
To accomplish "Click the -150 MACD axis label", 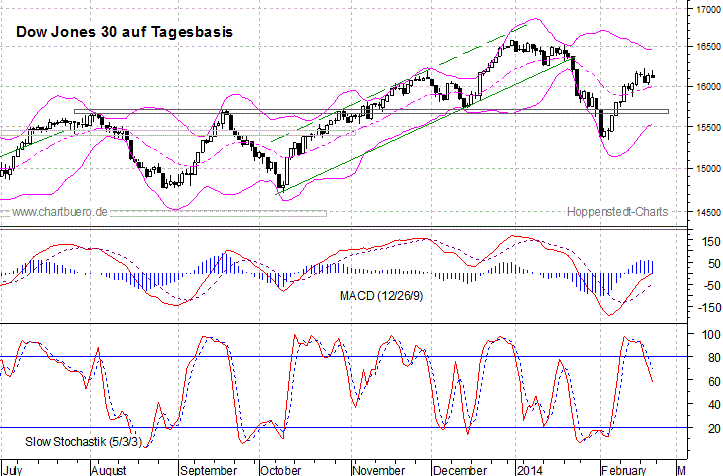I will coord(708,307).
